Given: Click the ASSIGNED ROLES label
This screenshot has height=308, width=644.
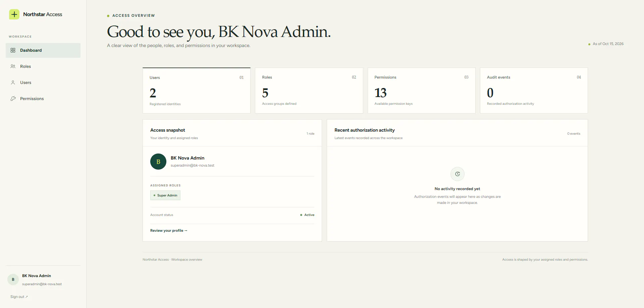Looking at the screenshot, I should coord(165,185).
